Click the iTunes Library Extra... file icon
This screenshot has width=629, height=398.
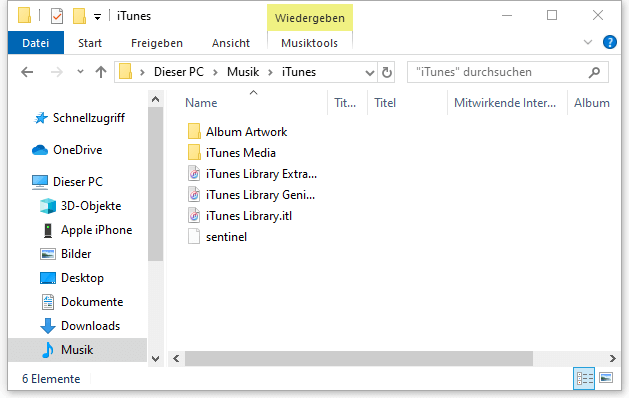click(194, 174)
